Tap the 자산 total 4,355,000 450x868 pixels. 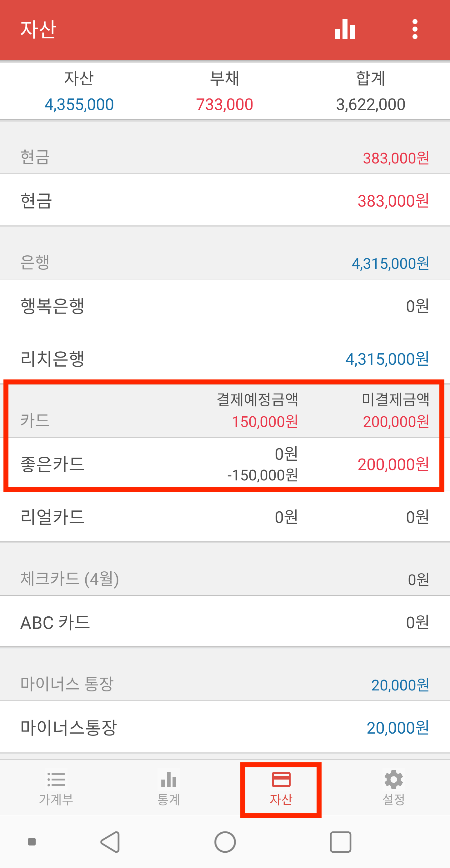click(79, 104)
